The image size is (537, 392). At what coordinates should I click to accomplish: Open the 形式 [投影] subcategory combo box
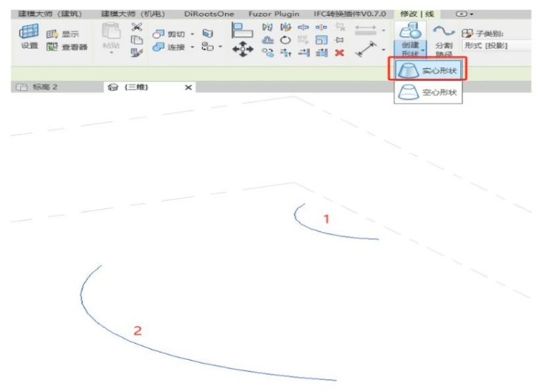[x=497, y=46]
